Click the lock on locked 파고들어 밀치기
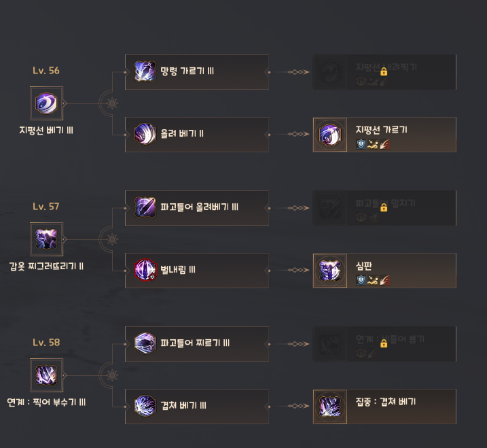Viewport: 487px width, 448px height. [x=384, y=207]
